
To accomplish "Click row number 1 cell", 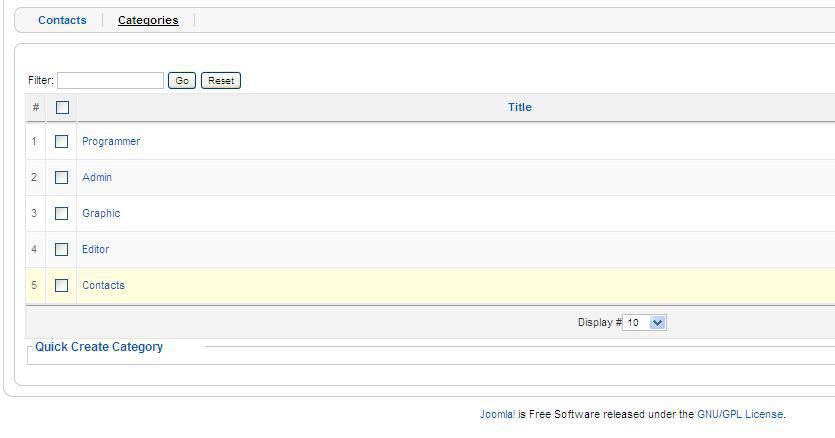I will 34,141.
